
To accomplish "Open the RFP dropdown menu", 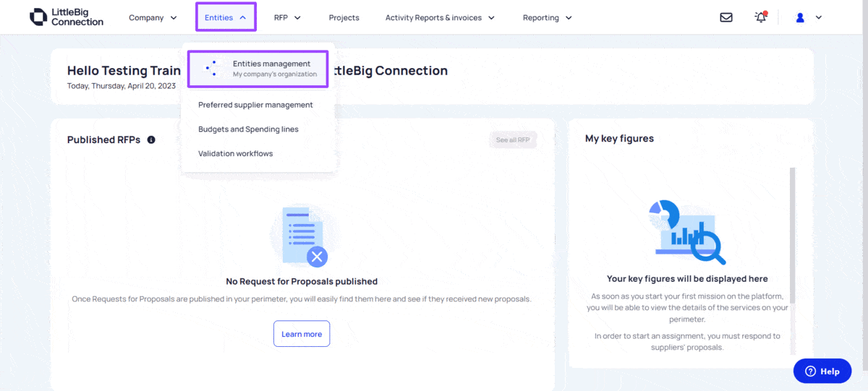I will tap(287, 17).
